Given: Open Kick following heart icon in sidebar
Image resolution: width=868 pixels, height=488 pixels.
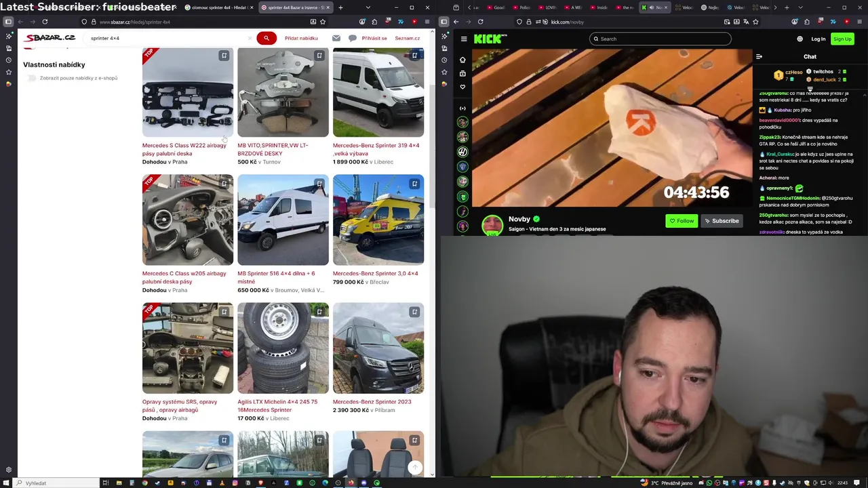Looking at the screenshot, I should [x=462, y=87].
